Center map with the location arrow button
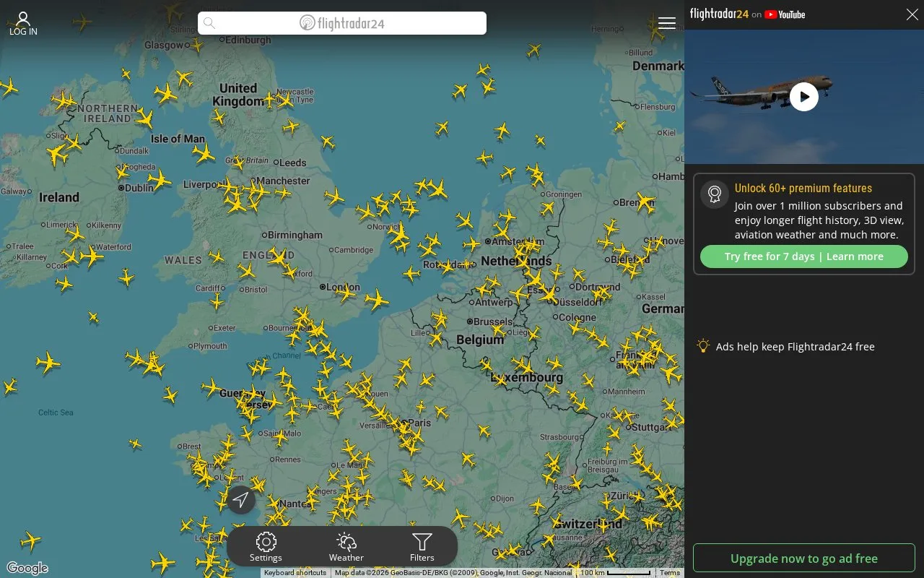This screenshot has height=578, width=924. [x=241, y=499]
